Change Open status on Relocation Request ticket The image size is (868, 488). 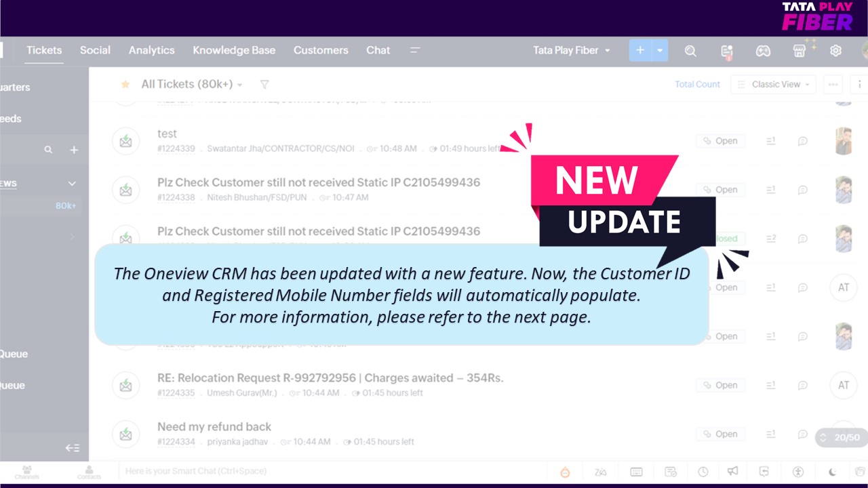tap(720, 385)
